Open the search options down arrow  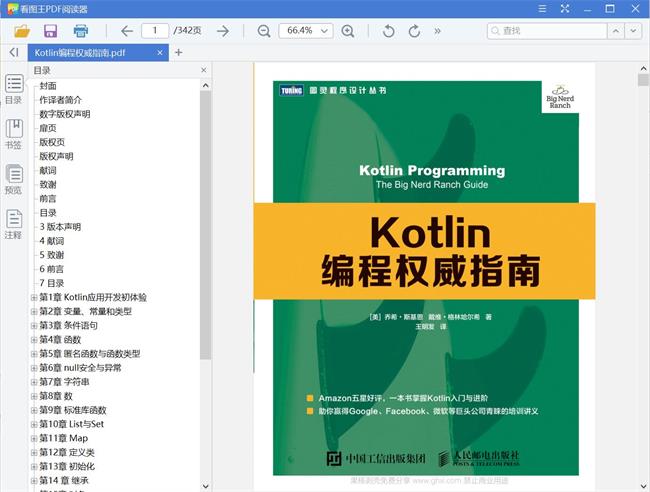(633, 31)
